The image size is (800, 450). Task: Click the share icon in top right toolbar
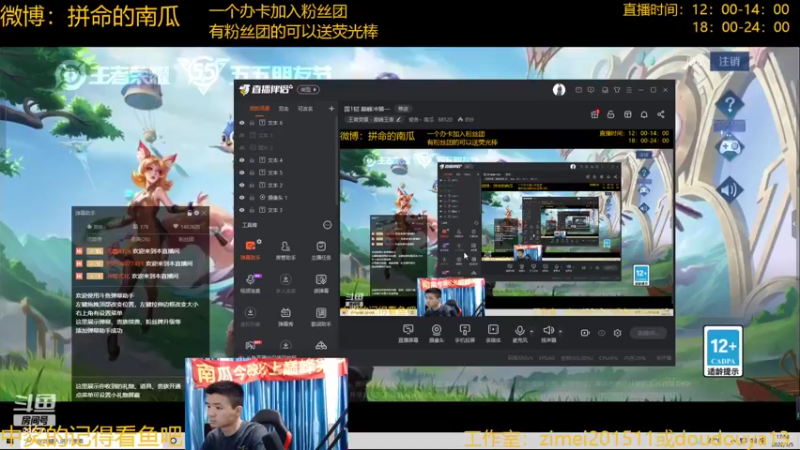(x=661, y=114)
